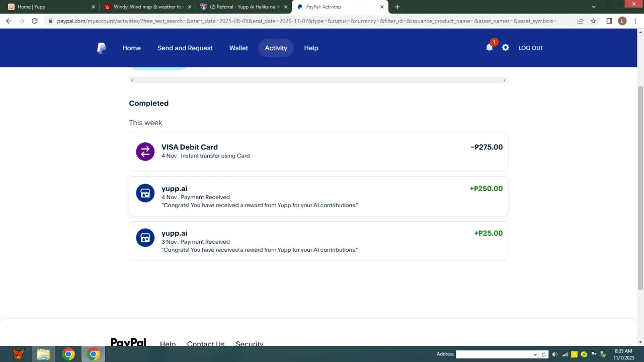The width and height of the screenshot is (644, 362).
Task: Click the VISA Debit Card transfer icon
Action: click(x=145, y=152)
